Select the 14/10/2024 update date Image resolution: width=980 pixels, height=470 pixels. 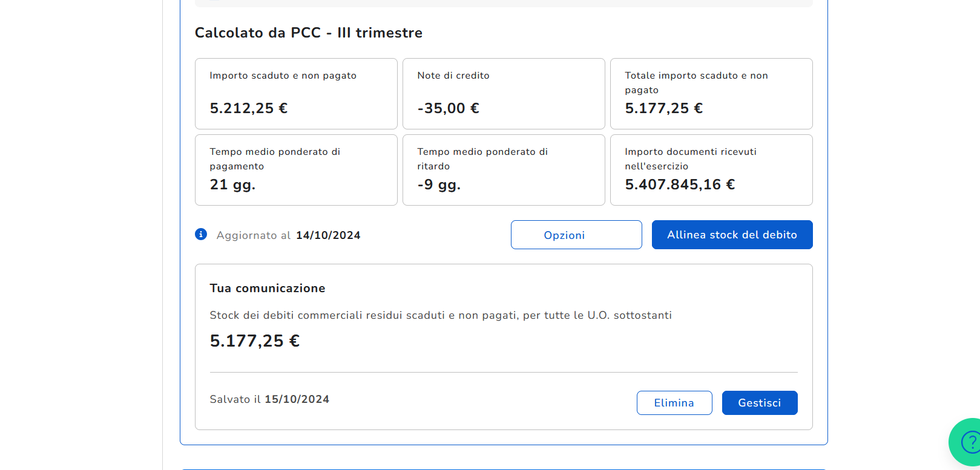coord(328,235)
